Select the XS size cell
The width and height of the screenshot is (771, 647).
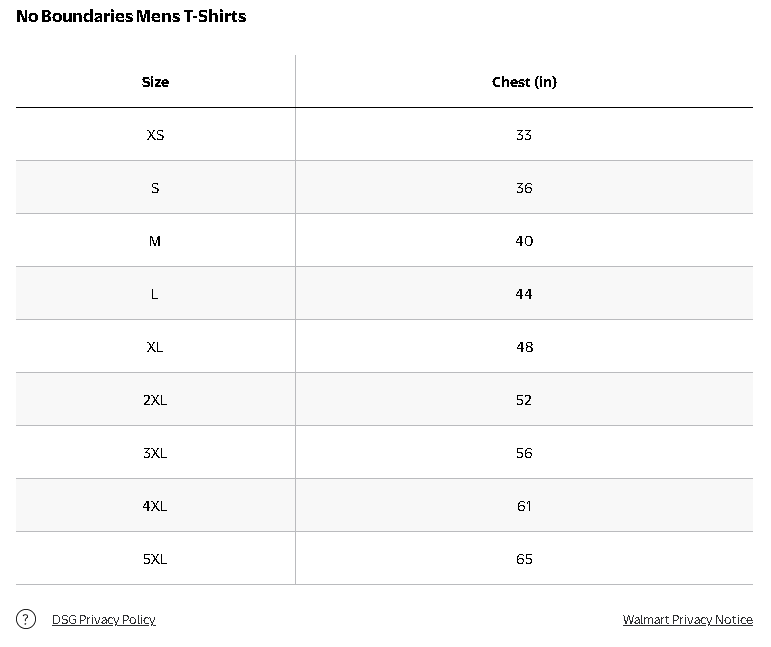click(155, 135)
